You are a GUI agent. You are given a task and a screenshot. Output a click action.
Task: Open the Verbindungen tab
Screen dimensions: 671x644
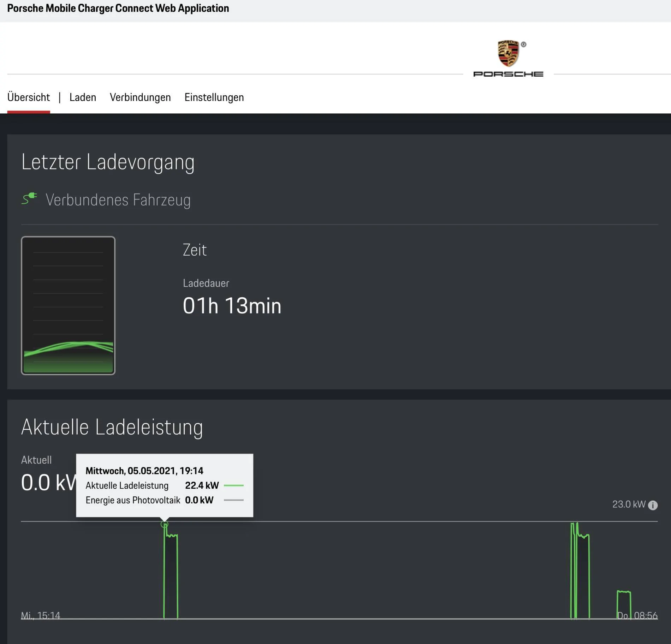[x=140, y=97]
